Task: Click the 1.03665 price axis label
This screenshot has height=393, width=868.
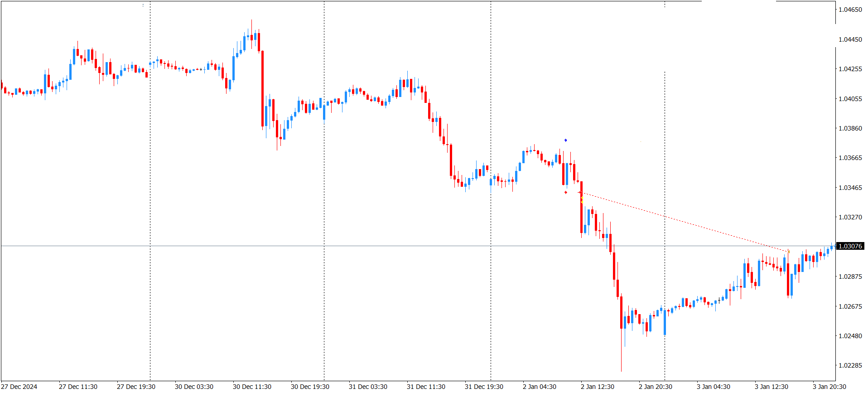Action: 850,158
